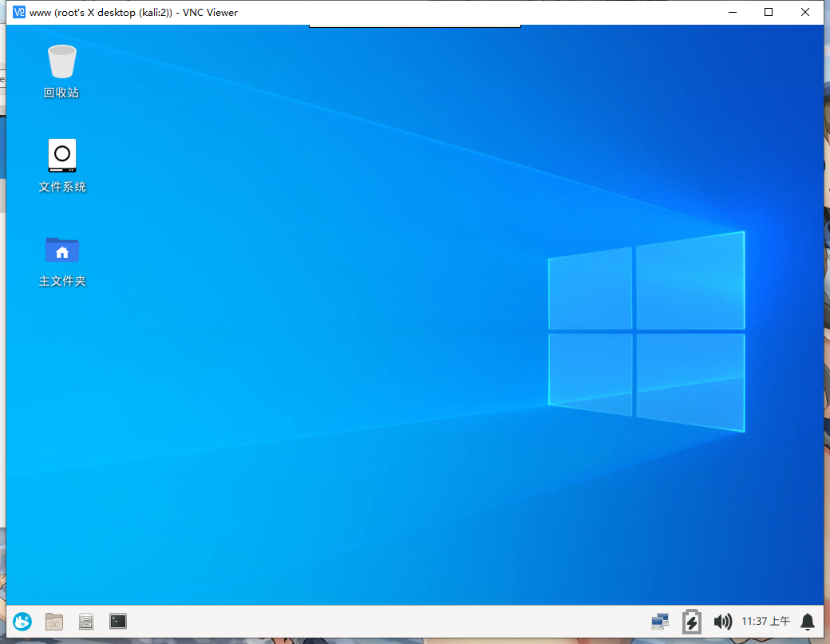Click the 回收站 label text

[61, 93]
